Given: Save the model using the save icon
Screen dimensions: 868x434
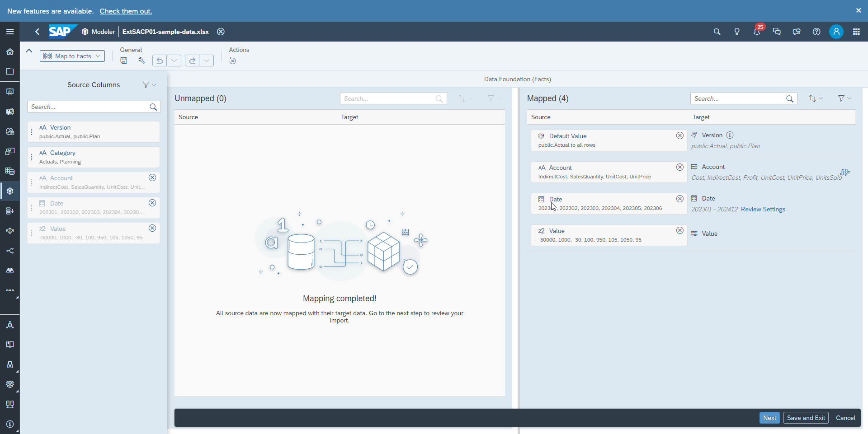Looking at the screenshot, I should click(x=123, y=61).
